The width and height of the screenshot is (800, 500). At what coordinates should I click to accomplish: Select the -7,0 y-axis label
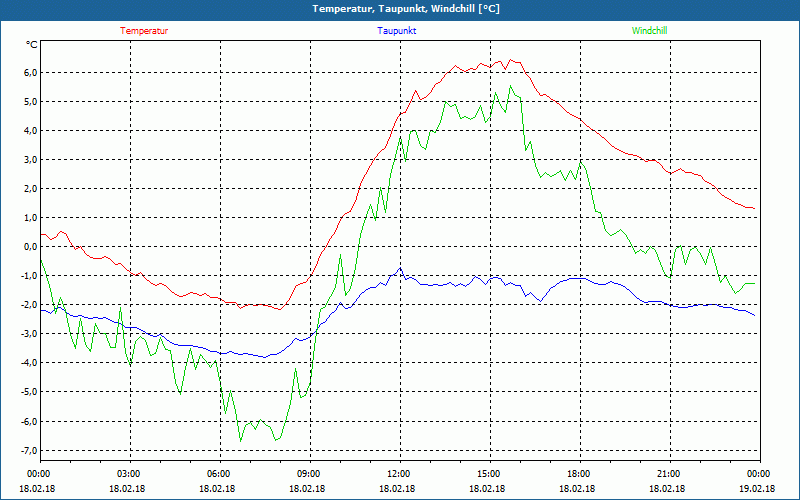27,450
